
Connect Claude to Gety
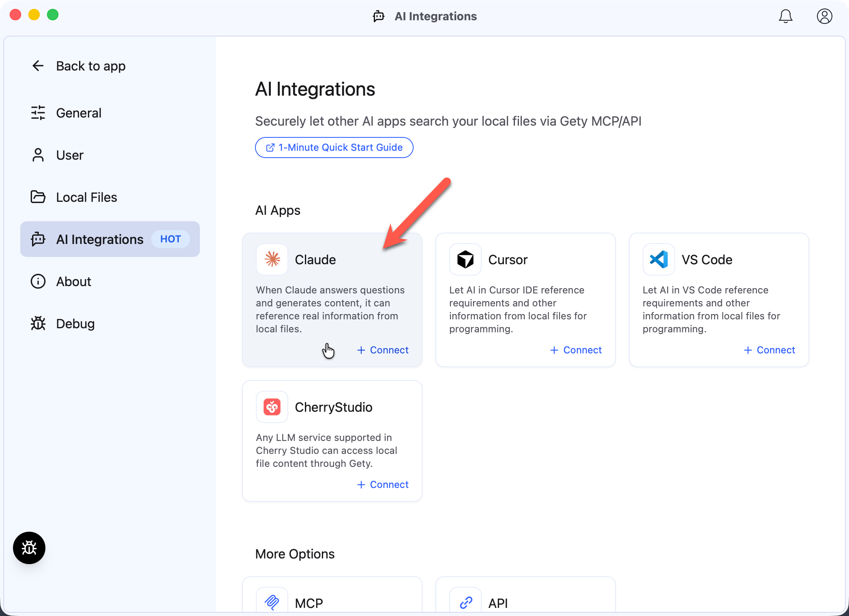click(x=382, y=350)
